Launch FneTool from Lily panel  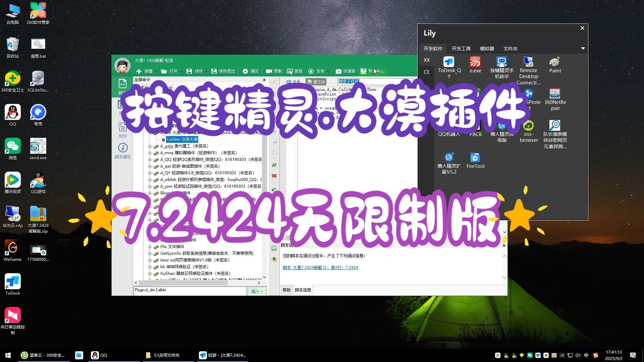click(x=475, y=160)
